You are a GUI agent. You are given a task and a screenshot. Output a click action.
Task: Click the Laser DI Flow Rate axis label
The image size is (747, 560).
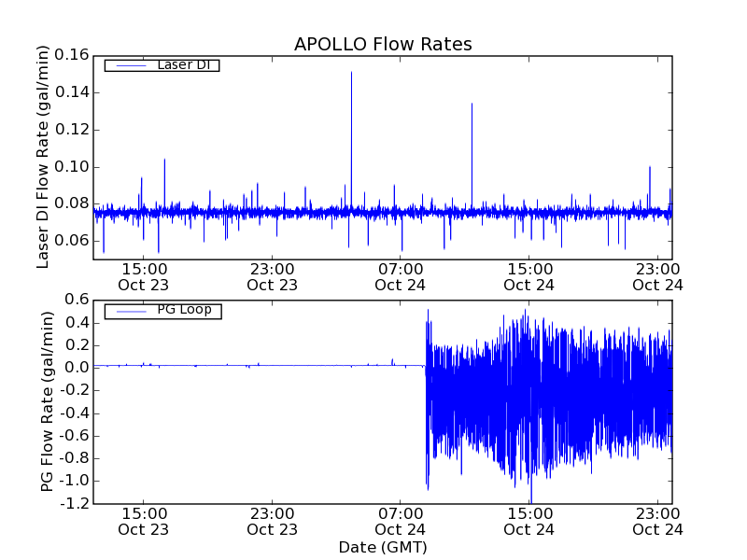coord(43,157)
